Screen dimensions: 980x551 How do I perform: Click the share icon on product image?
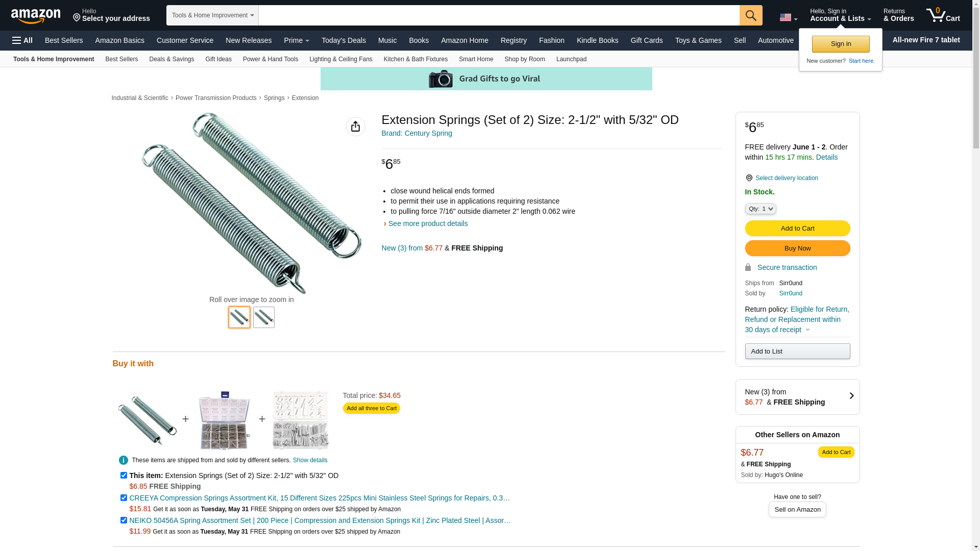click(x=356, y=127)
